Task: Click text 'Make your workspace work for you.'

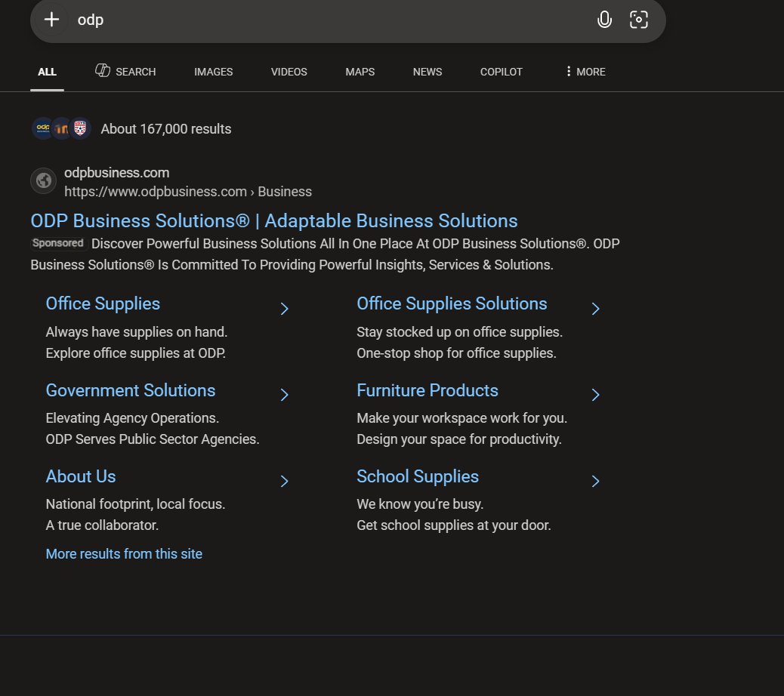Action: coord(462,418)
